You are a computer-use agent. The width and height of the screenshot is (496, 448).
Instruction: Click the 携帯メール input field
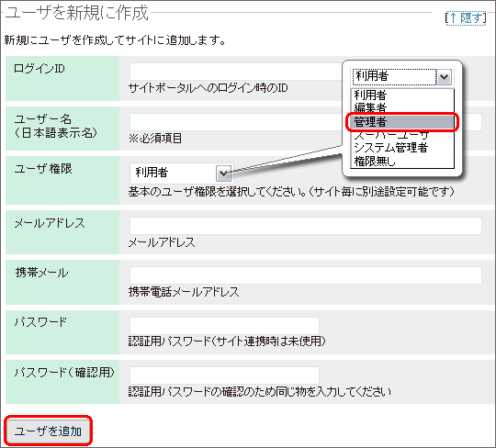306,275
